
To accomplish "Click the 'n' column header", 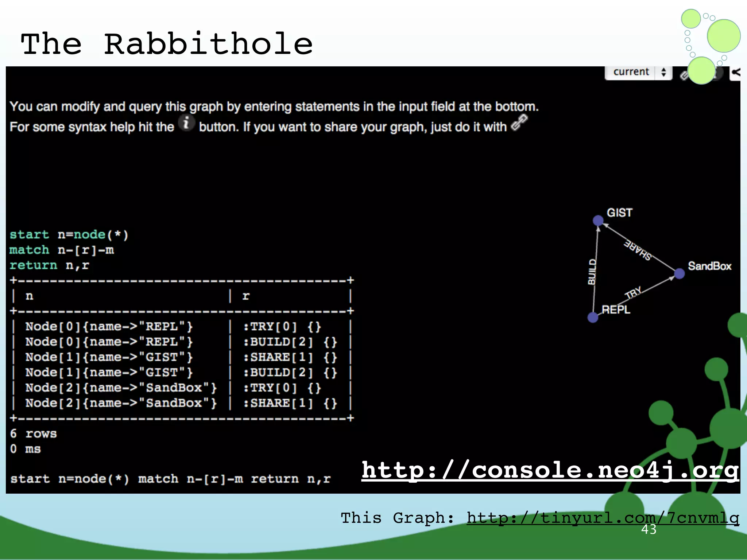I will coord(30,296).
